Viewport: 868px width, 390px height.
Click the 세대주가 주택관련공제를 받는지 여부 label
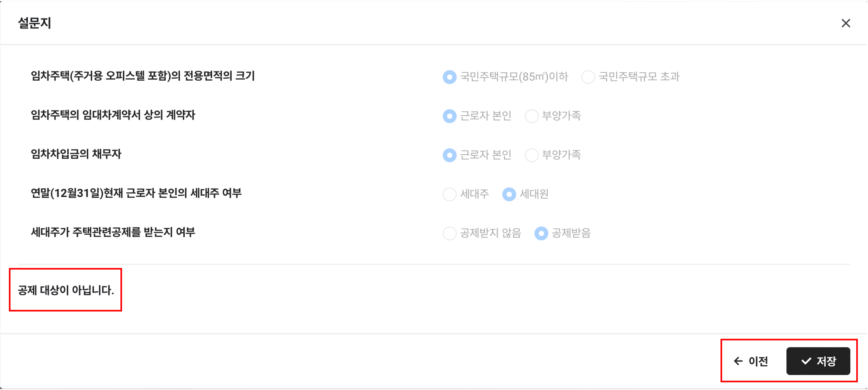point(113,232)
